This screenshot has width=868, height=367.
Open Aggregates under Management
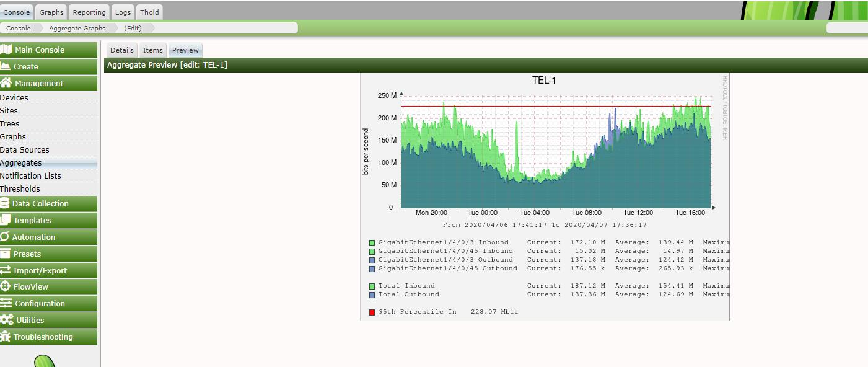(x=48, y=162)
